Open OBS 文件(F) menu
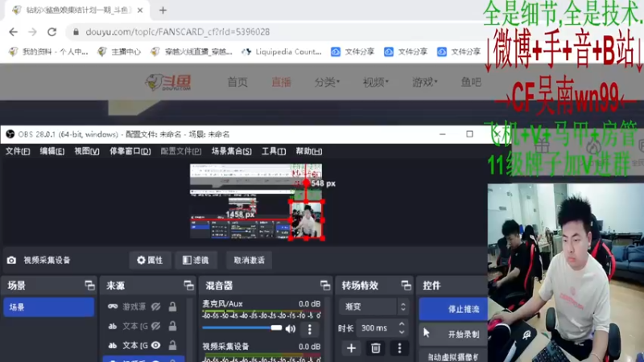644x362 pixels. click(x=18, y=151)
